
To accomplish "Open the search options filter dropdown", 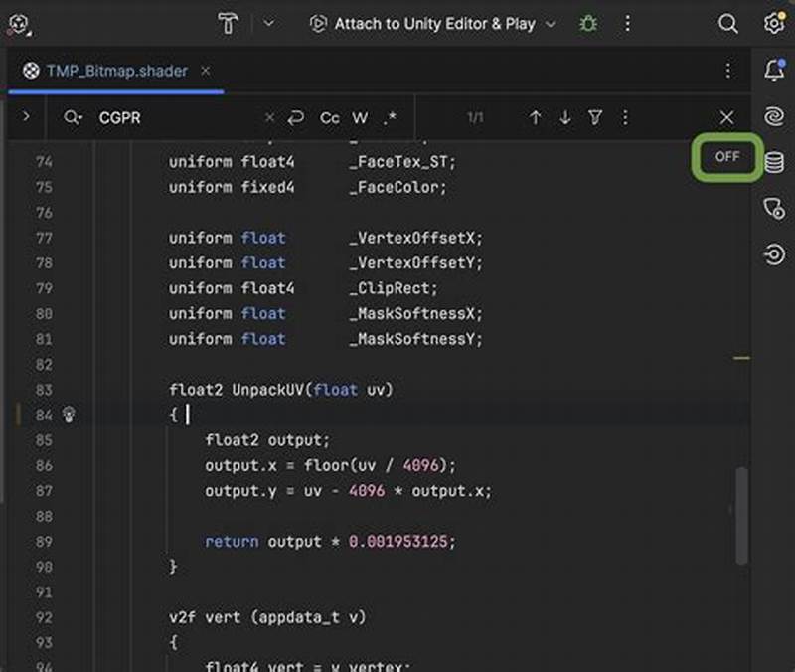I will pos(594,117).
